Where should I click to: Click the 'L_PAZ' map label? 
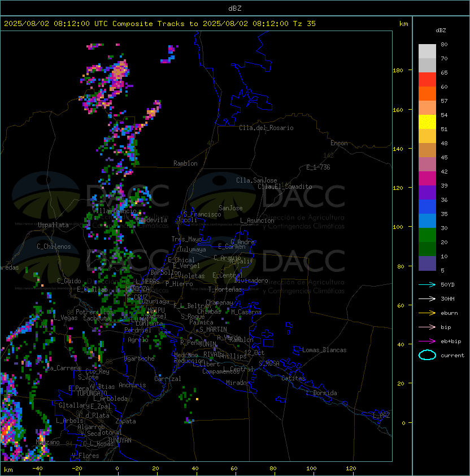tap(381, 416)
